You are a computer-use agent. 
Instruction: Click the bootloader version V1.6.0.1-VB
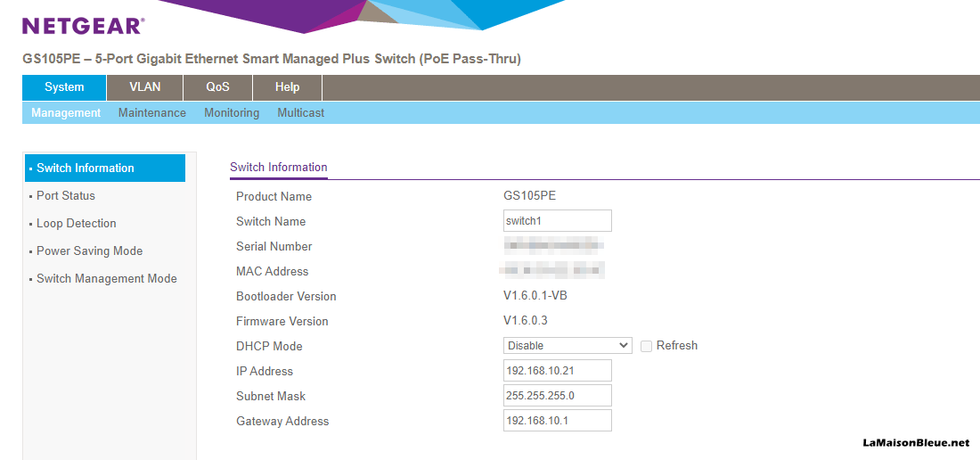pos(535,296)
